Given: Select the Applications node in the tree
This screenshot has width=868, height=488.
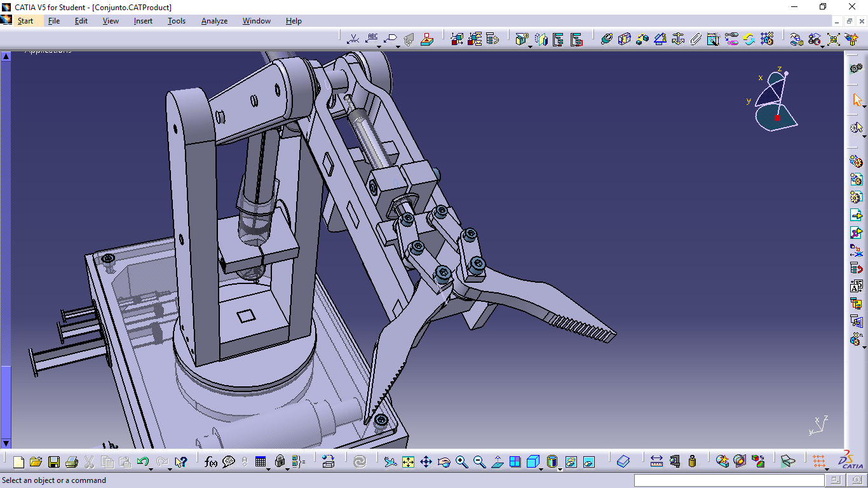Looking at the screenshot, I should click(48, 51).
